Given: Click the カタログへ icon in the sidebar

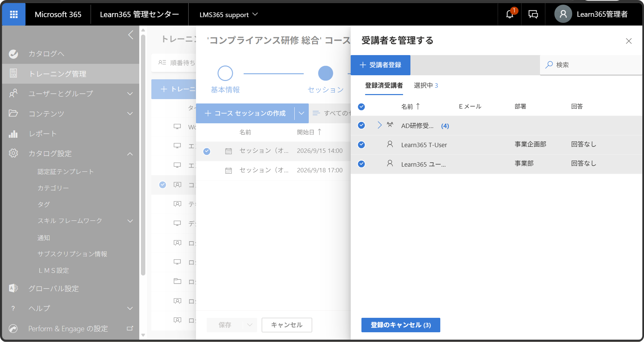Looking at the screenshot, I should pos(13,54).
